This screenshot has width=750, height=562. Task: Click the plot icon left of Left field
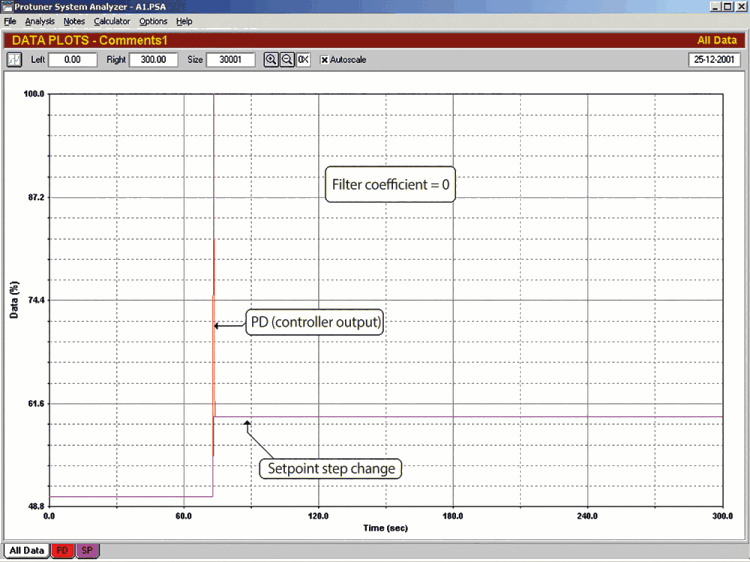click(15, 60)
